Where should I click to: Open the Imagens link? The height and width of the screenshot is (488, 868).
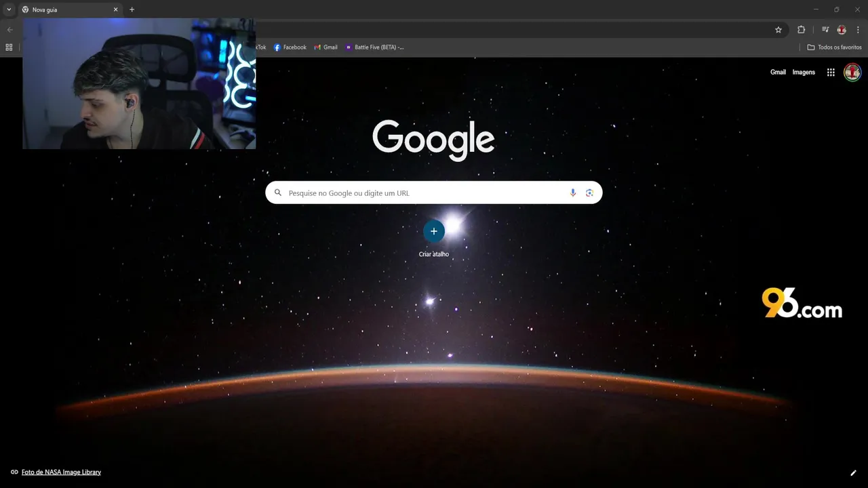[804, 73]
